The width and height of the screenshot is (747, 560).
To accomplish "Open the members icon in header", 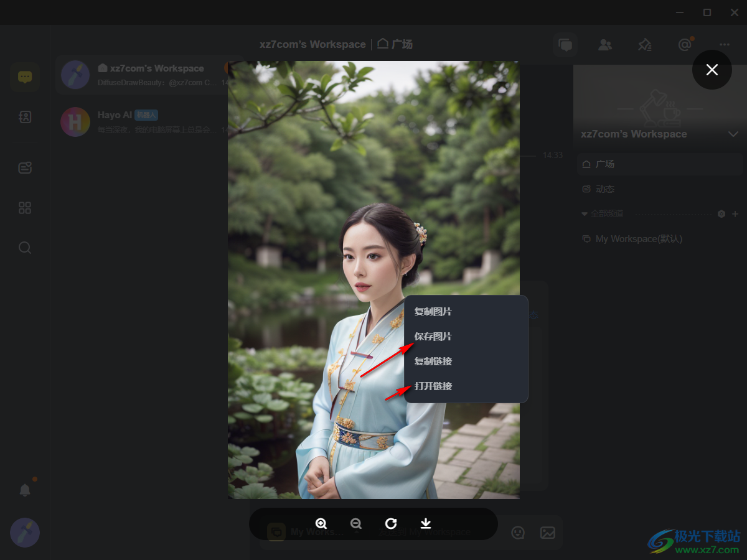I will (x=605, y=45).
